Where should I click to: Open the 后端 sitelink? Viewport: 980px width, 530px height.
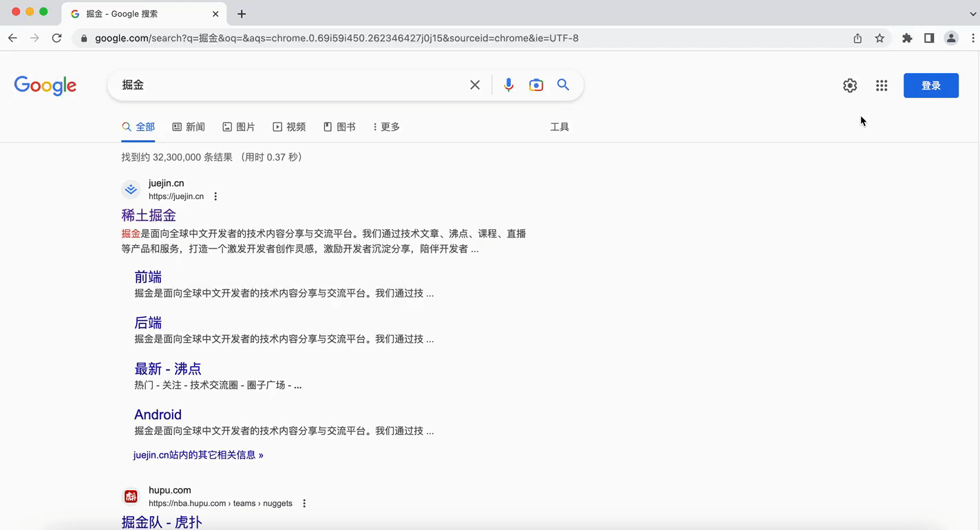pyautogui.click(x=148, y=323)
